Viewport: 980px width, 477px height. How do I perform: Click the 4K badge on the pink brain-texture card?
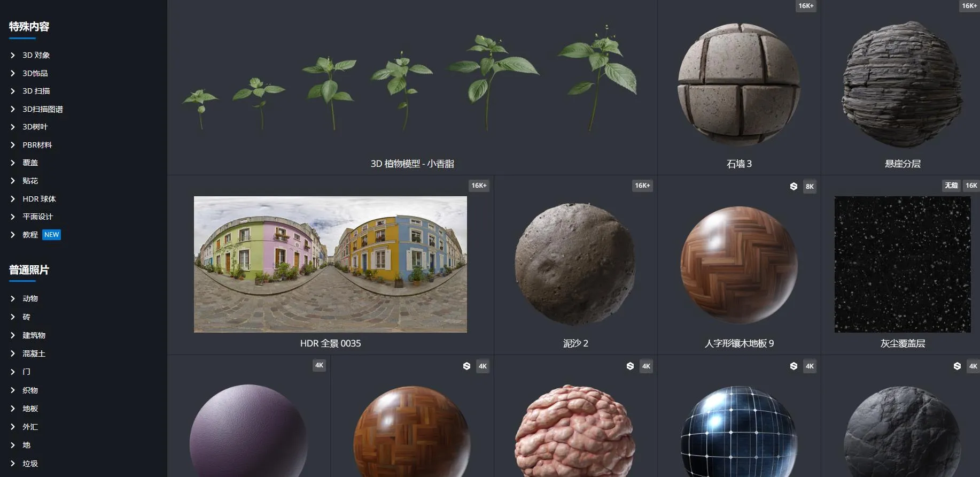click(646, 366)
